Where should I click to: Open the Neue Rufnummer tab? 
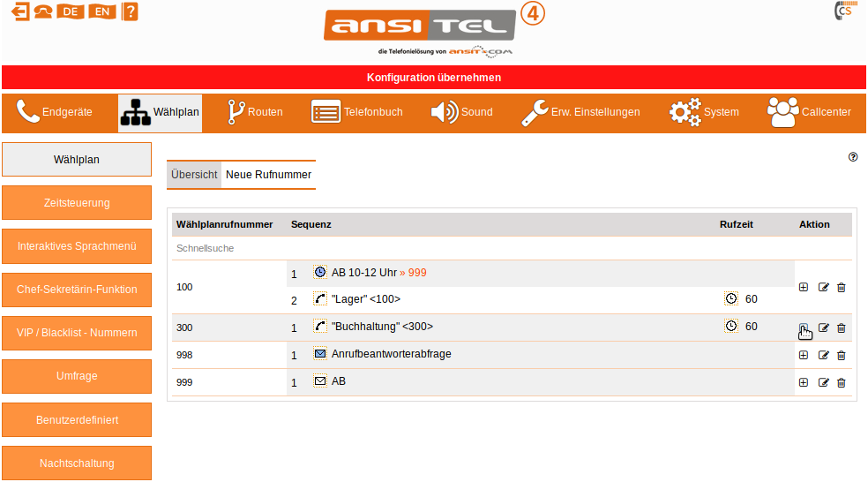pyautogui.click(x=268, y=175)
